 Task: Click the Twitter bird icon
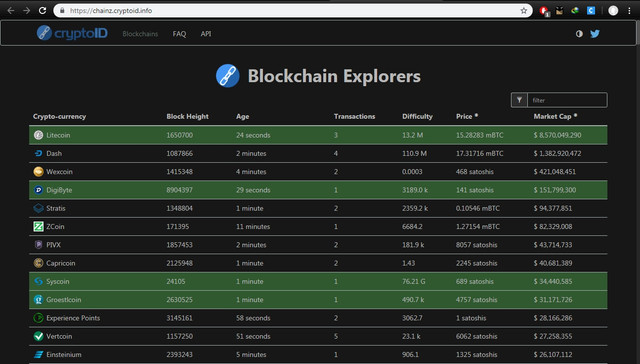(x=595, y=34)
